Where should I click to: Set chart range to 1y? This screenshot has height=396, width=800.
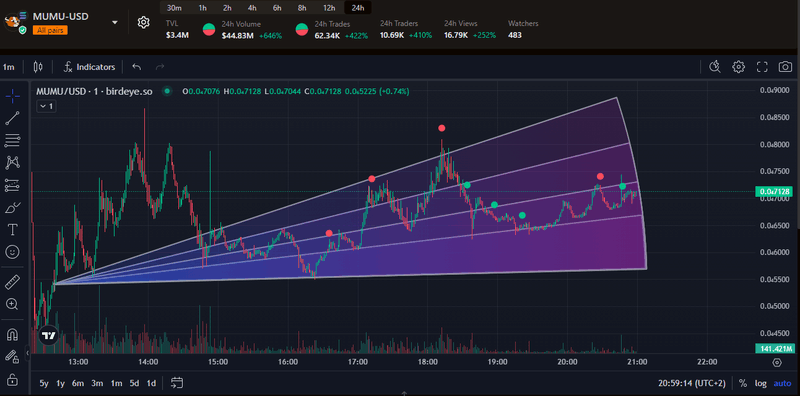61,383
